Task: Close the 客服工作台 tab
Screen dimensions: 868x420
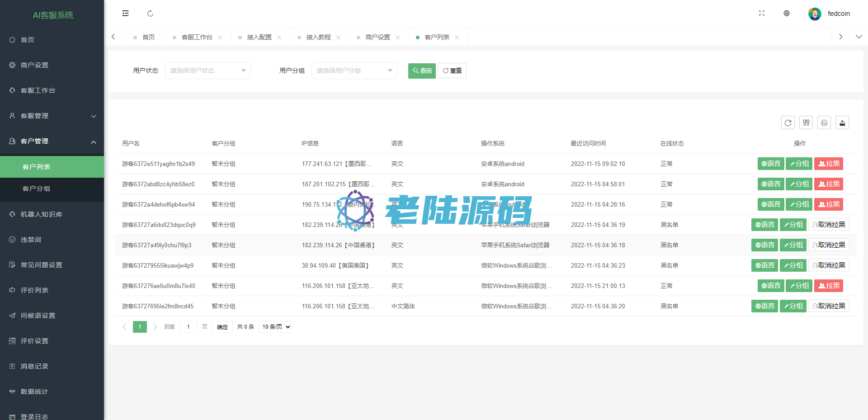Action: point(220,38)
